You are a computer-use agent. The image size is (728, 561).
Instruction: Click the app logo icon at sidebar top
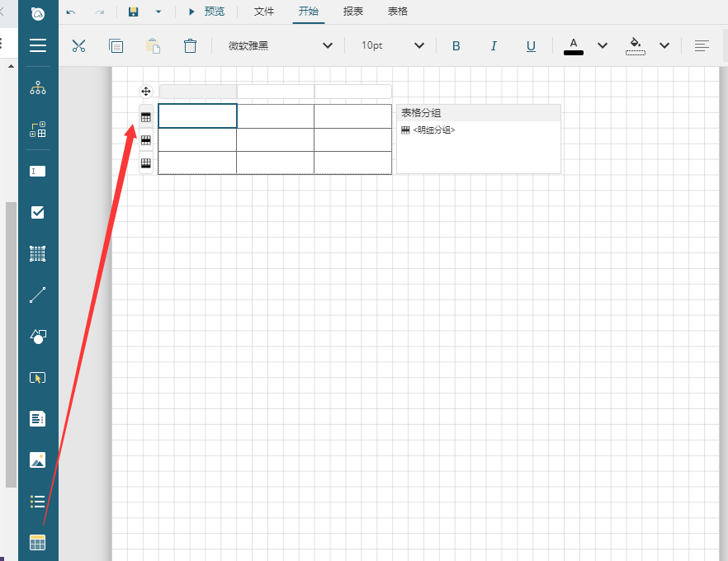tap(38, 13)
